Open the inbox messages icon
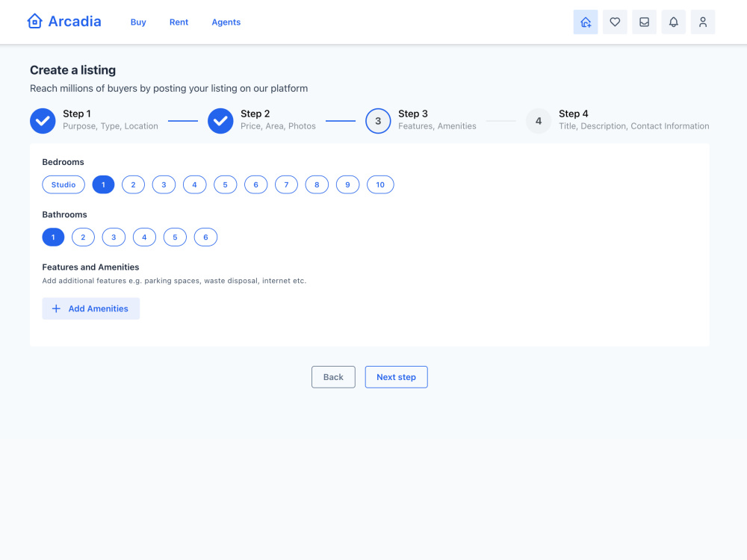 click(x=644, y=22)
